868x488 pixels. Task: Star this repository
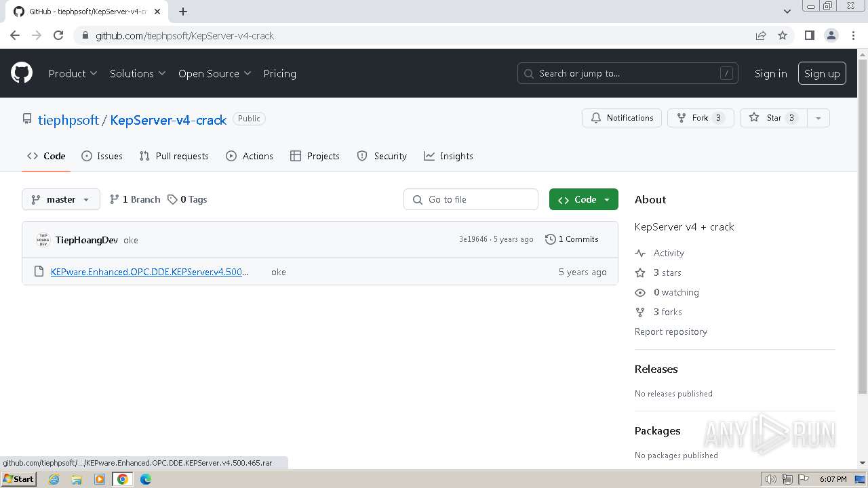pos(774,118)
